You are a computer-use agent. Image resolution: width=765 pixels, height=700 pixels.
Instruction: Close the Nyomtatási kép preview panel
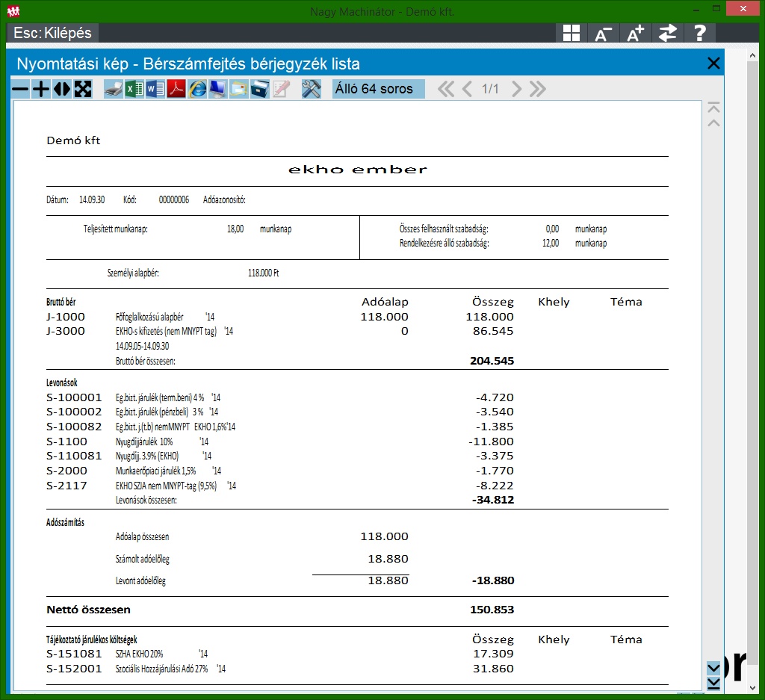tap(713, 64)
